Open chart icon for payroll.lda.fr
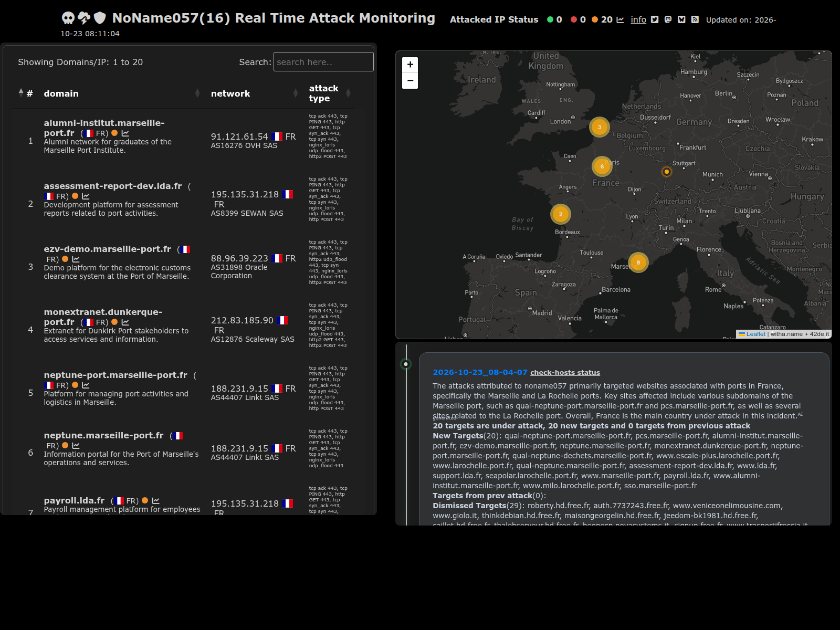This screenshot has width=840, height=630. tap(155, 501)
